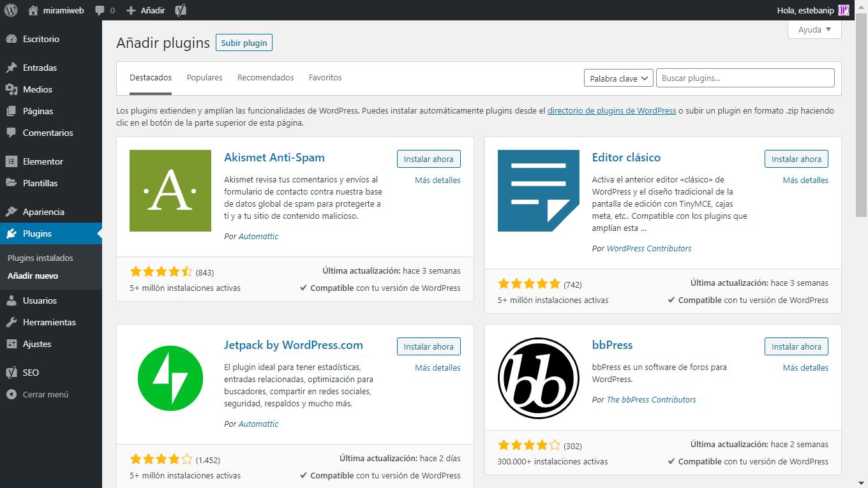Open the WordPress logo menu
Image resolution: width=868 pixels, height=488 pixels.
(x=10, y=10)
